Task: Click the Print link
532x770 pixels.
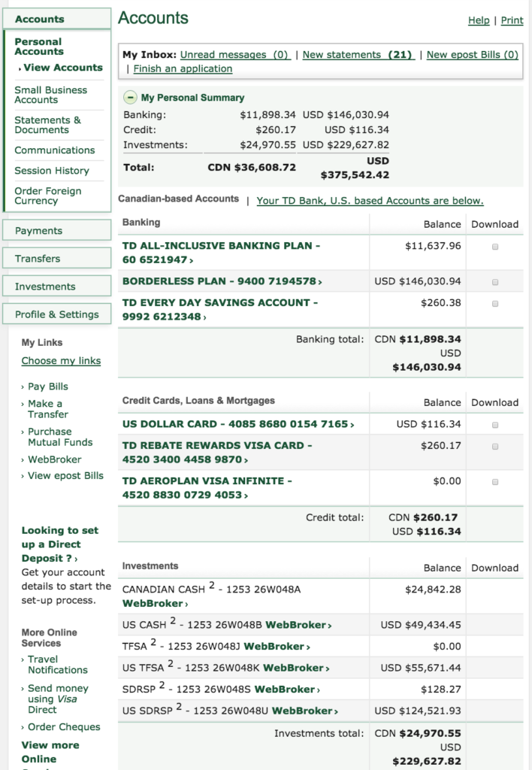Action: (512, 20)
